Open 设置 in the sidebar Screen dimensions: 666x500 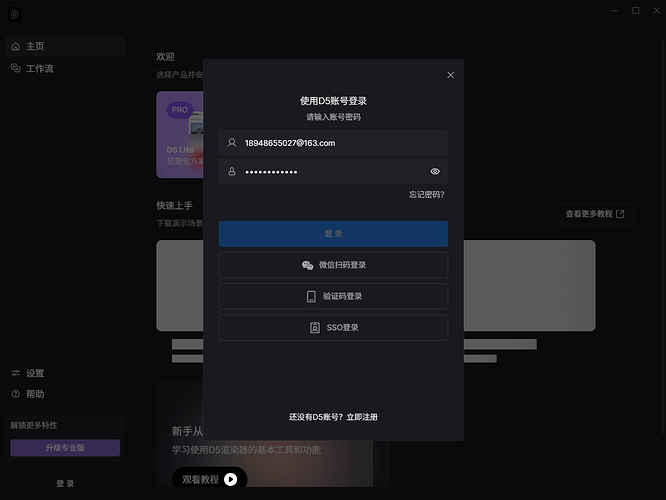(x=65, y=373)
